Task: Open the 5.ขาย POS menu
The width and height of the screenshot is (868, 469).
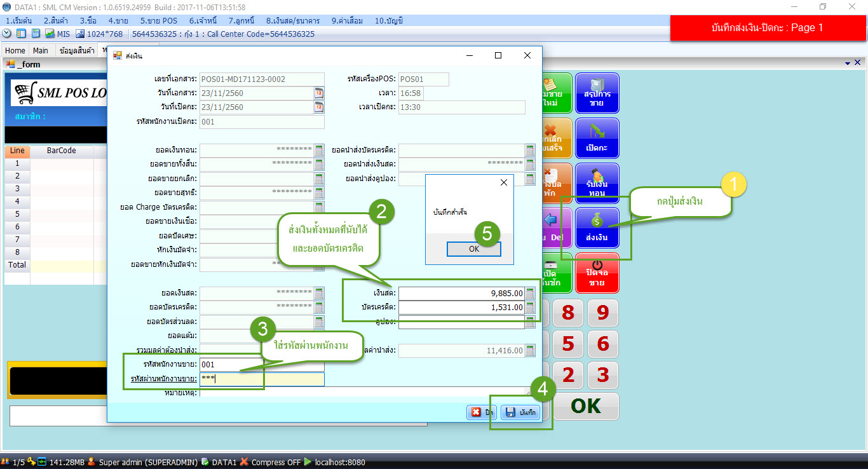Action: [158, 20]
